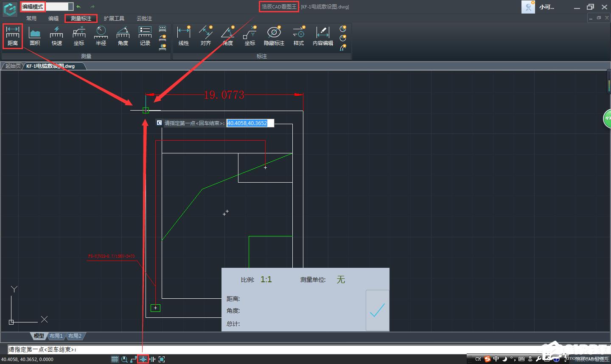611x364 pixels.
Task: Select the 线性 linear dimension tool
Action: (x=184, y=36)
